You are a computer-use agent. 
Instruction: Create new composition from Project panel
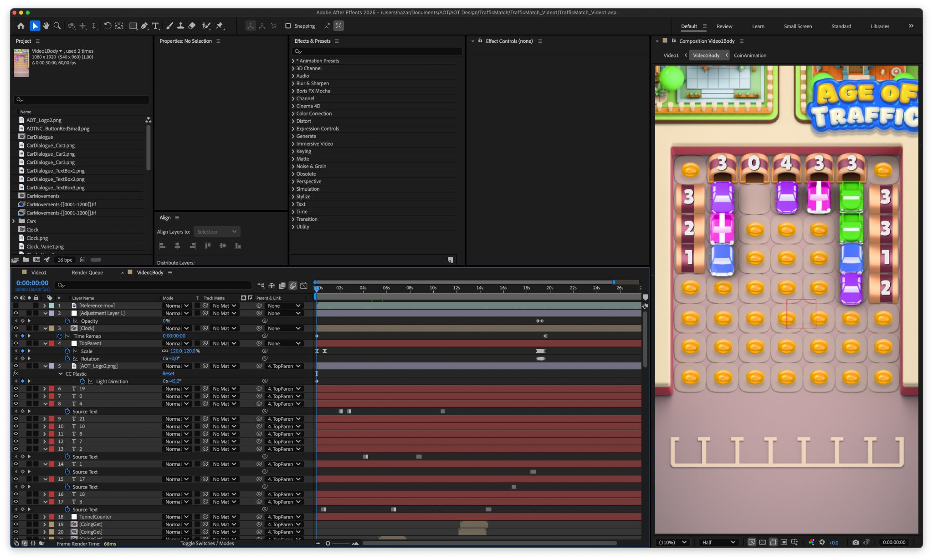[36, 260]
